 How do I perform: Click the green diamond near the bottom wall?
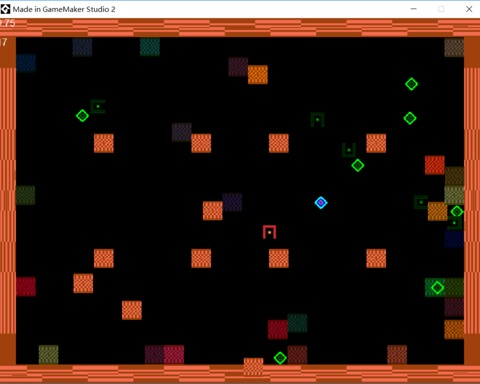point(280,358)
